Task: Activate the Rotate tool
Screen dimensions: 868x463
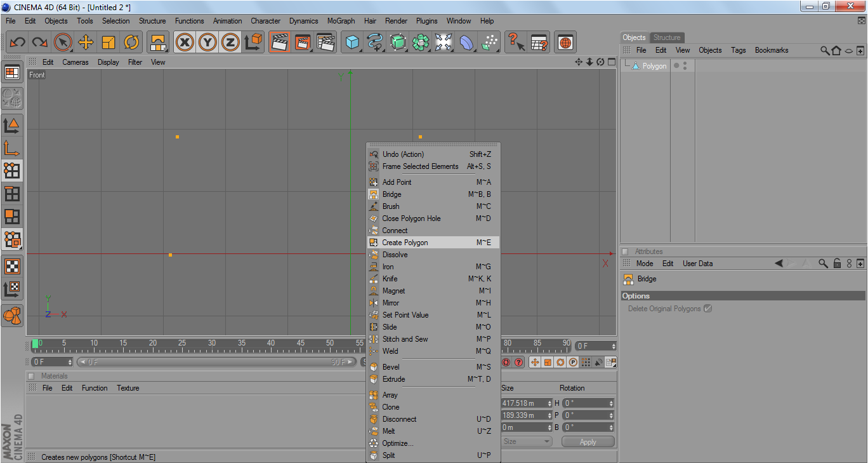Action: [131, 43]
